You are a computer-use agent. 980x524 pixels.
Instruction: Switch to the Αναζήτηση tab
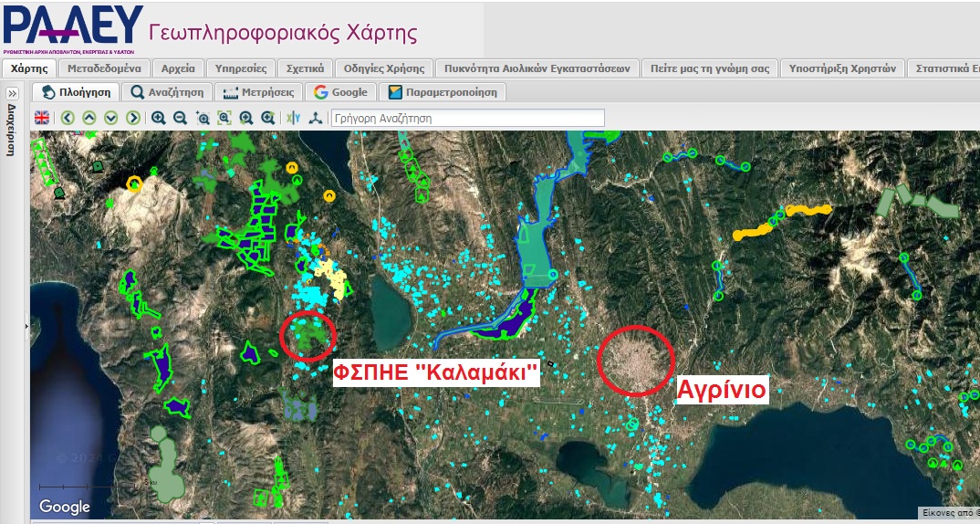tap(168, 92)
